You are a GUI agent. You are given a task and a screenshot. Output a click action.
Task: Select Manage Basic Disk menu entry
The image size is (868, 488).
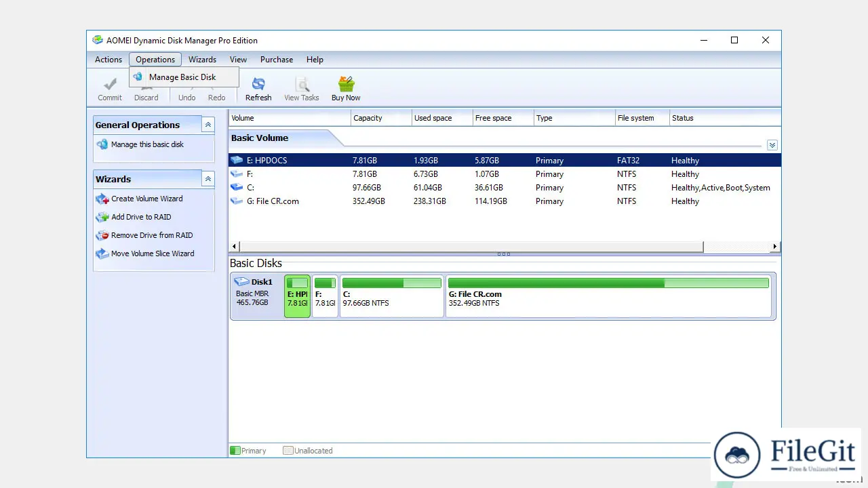[x=184, y=77]
